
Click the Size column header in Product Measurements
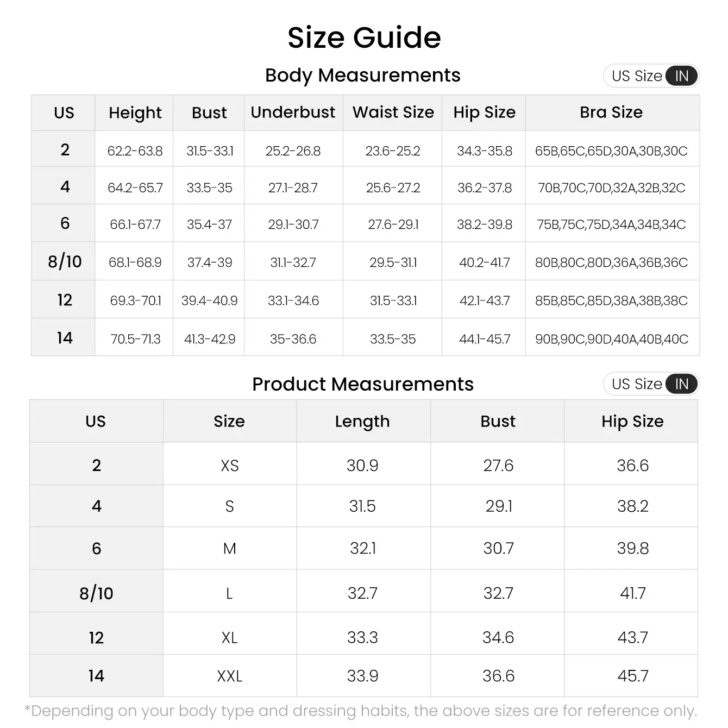click(229, 422)
